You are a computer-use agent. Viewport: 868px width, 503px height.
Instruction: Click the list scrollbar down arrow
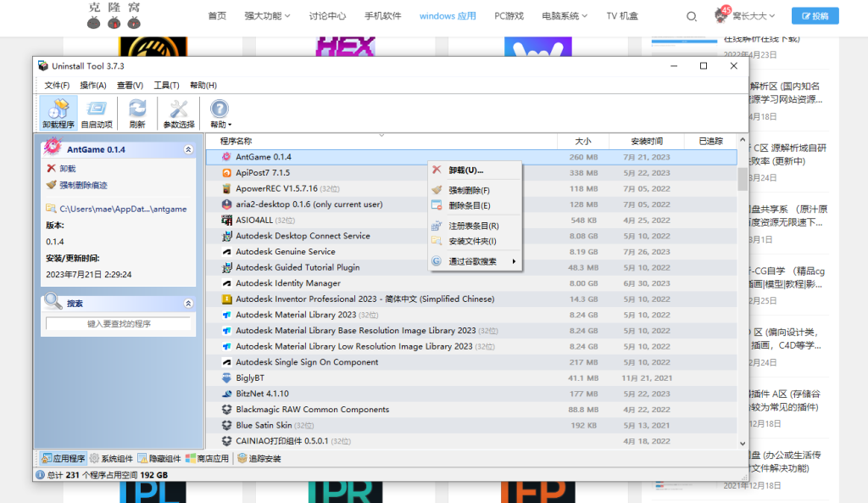743,443
